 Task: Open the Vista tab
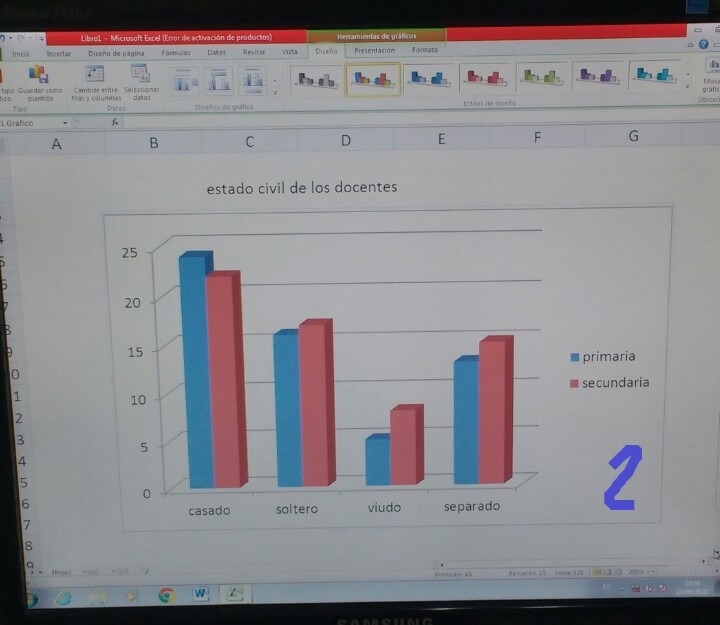click(x=290, y=51)
